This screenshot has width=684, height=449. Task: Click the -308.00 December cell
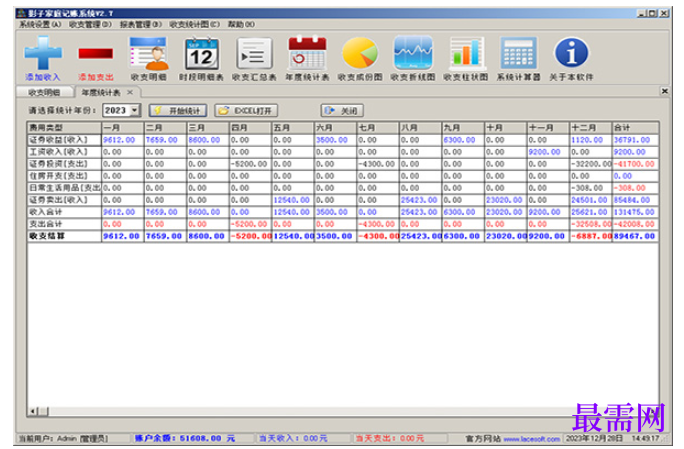(591, 188)
